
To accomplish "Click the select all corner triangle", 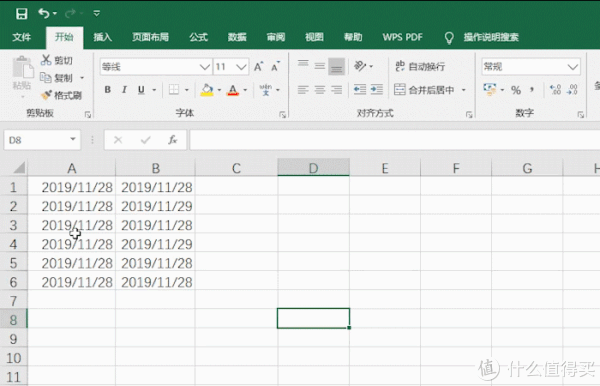I will coord(19,168).
